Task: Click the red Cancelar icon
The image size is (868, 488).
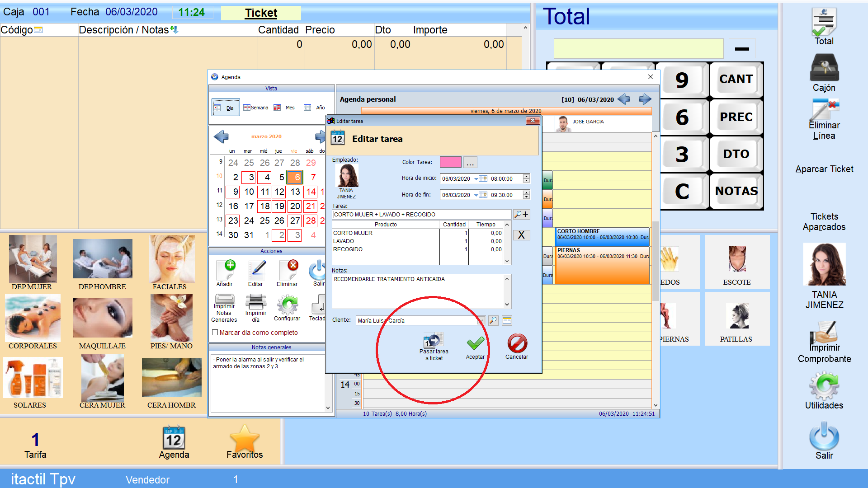Action: [517, 344]
